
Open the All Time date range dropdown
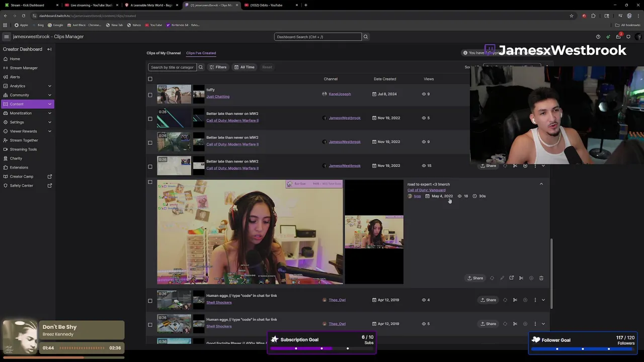tap(245, 67)
